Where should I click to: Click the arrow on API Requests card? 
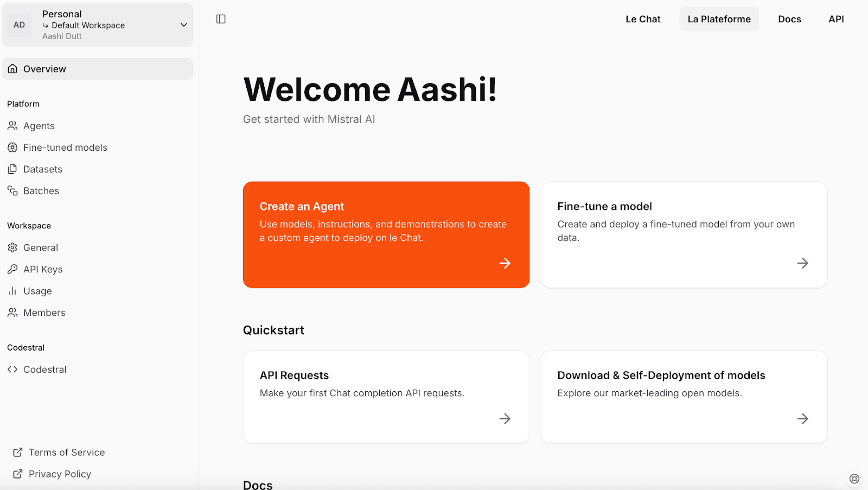point(505,418)
